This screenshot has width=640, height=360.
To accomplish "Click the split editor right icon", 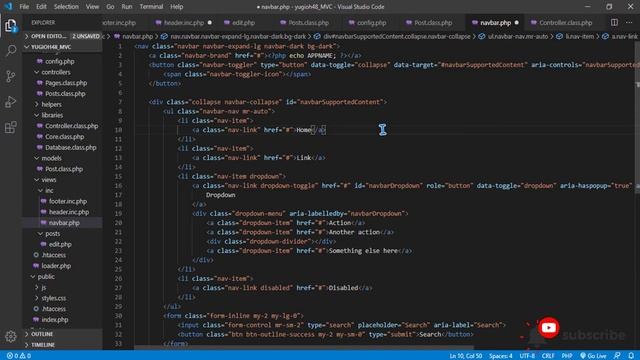I will (x=614, y=22).
